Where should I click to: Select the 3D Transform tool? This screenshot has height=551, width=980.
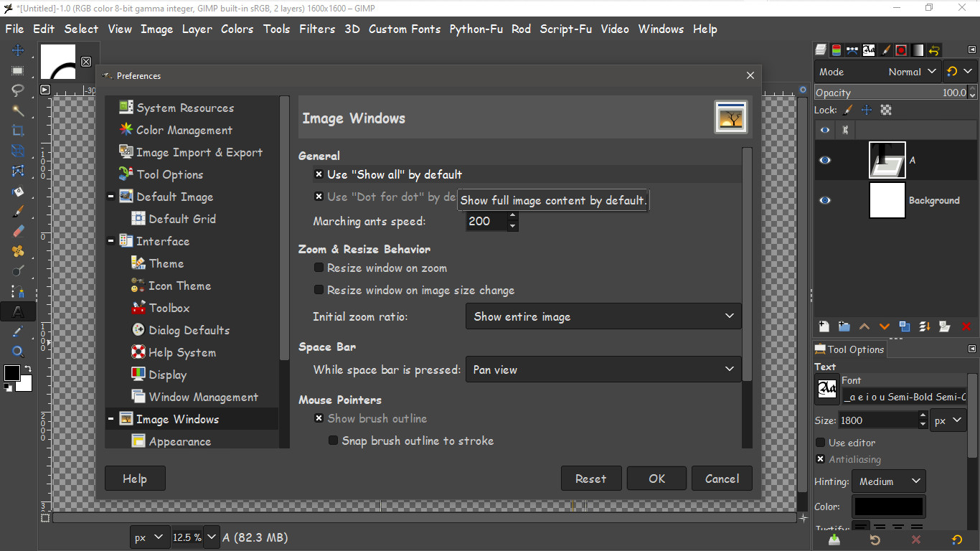[18, 151]
